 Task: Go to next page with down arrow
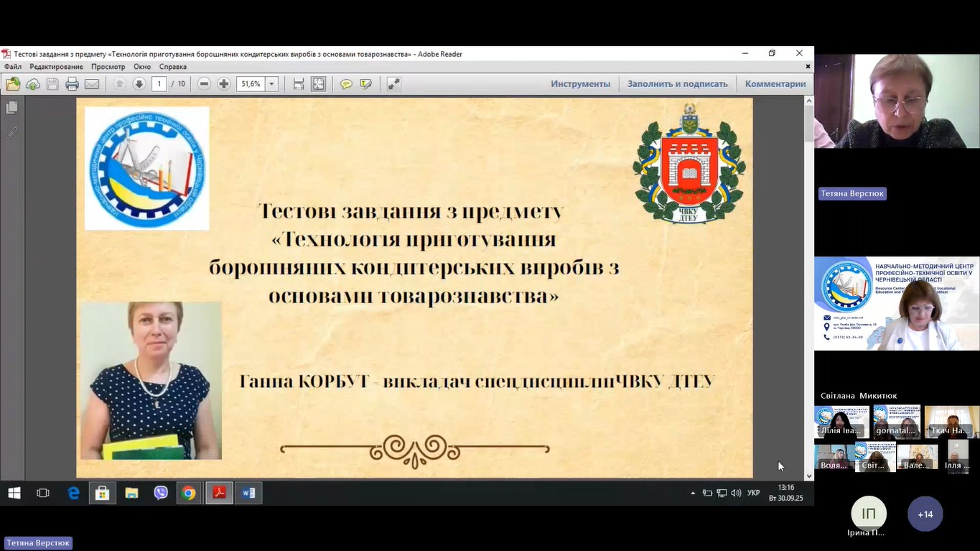coord(139,84)
